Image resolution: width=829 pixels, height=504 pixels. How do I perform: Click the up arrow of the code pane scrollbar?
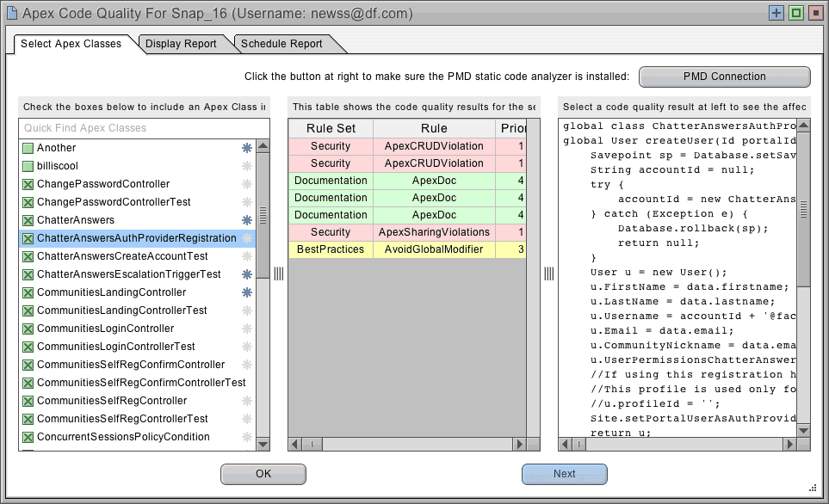pyautogui.click(x=804, y=126)
